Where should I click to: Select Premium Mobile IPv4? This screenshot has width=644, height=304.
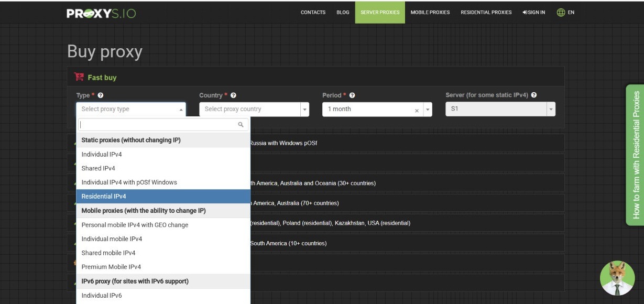pyautogui.click(x=163, y=267)
